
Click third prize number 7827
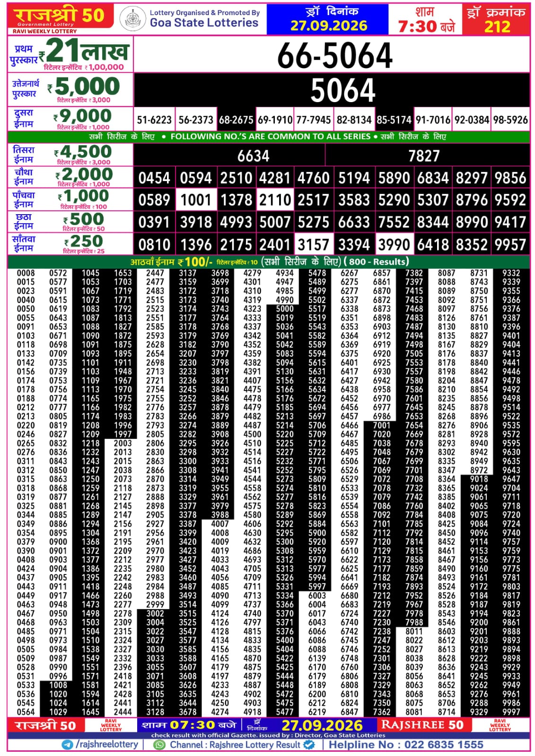click(424, 156)
